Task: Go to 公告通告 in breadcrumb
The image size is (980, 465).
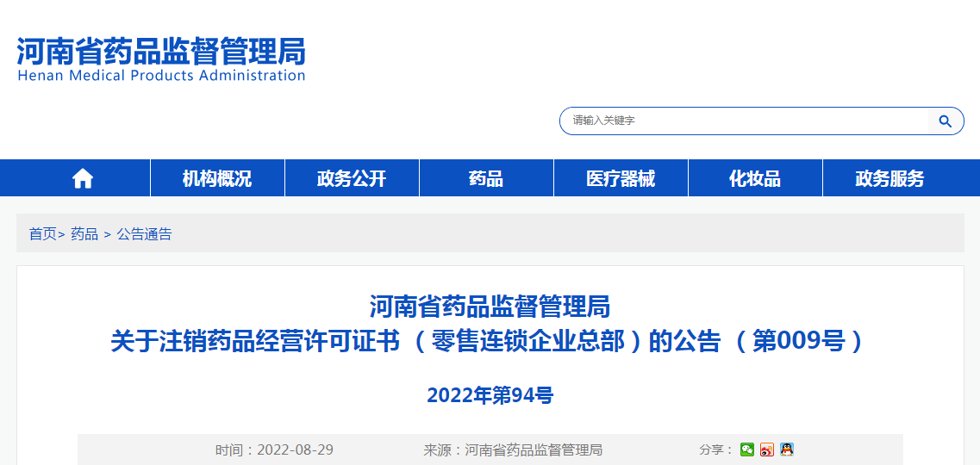Action: pos(145,235)
